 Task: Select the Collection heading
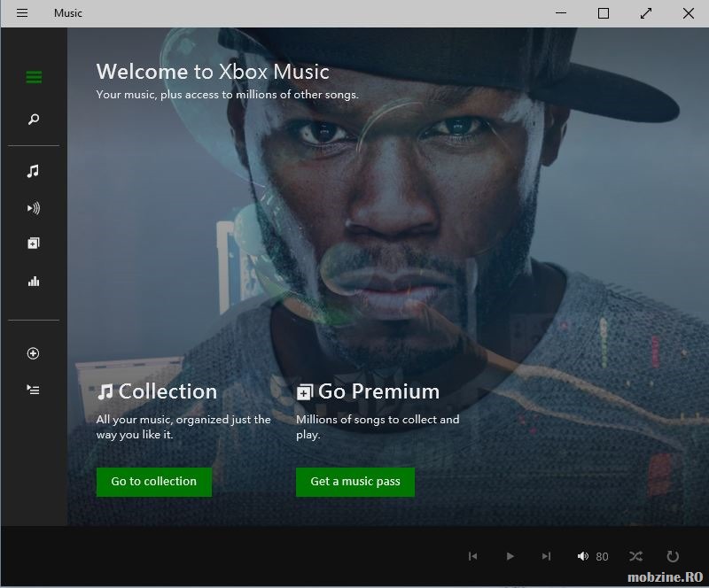[x=157, y=391]
